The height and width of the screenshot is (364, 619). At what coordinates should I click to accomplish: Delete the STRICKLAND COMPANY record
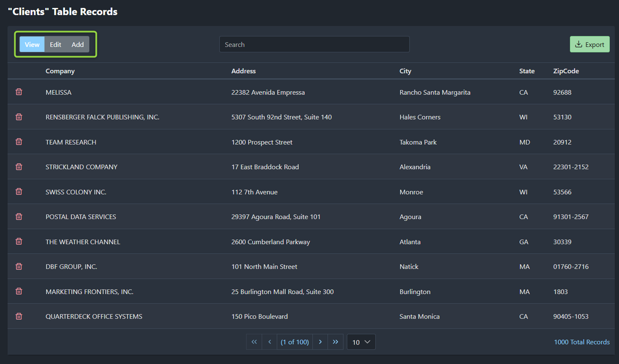(x=19, y=166)
